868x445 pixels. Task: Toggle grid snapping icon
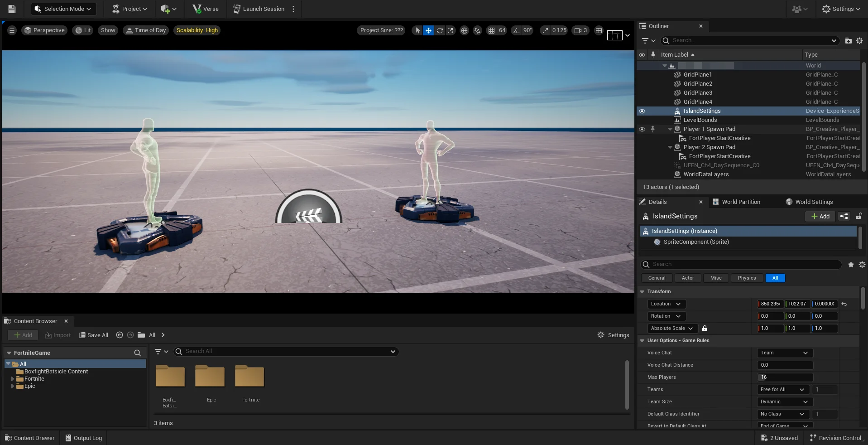(x=491, y=30)
